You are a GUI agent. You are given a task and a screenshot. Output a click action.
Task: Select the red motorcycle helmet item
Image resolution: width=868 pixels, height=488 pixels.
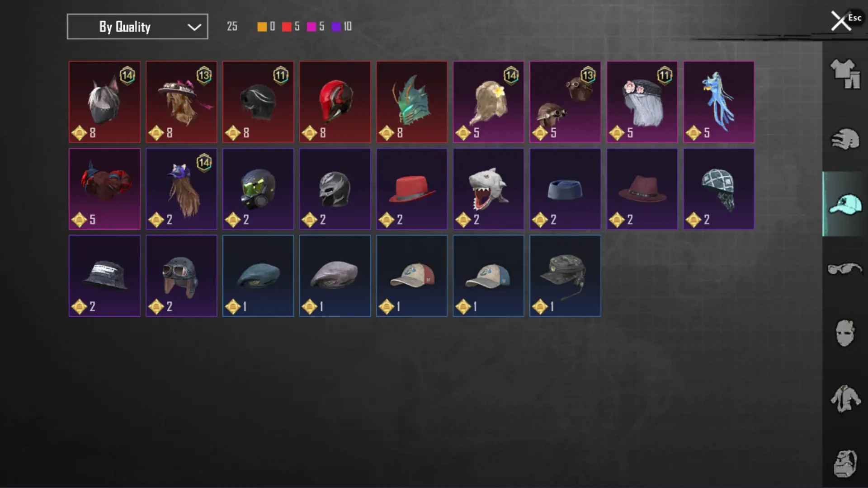pos(335,102)
